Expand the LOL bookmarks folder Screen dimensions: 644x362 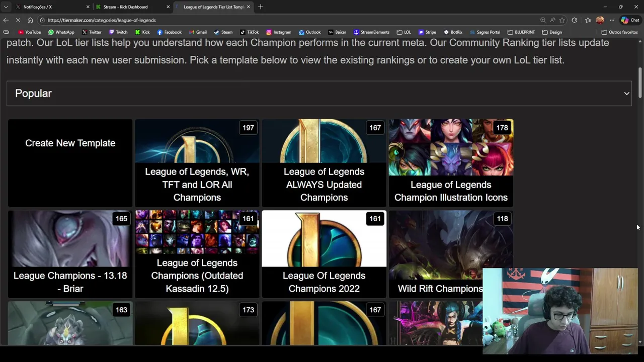pyautogui.click(x=404, y=32)
